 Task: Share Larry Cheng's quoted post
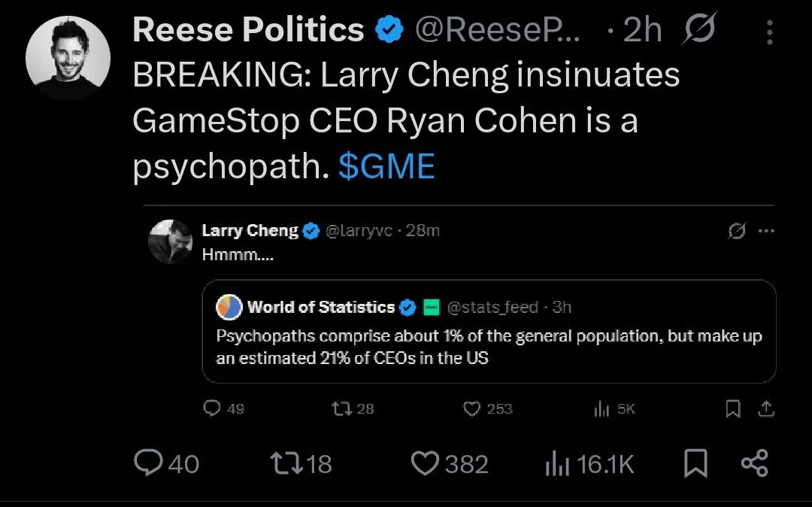point(766,408)
